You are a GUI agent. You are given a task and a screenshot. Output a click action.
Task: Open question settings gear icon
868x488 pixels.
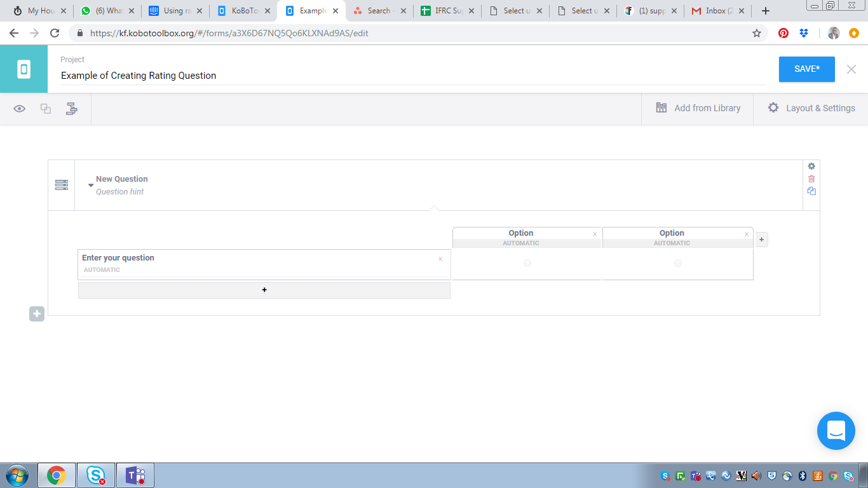(811, 166)
